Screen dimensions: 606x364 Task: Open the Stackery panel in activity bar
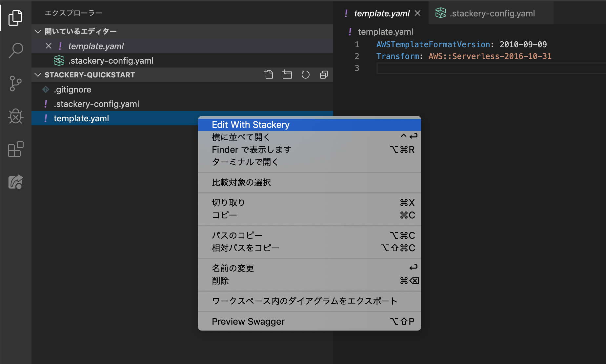tap(15, 182)
